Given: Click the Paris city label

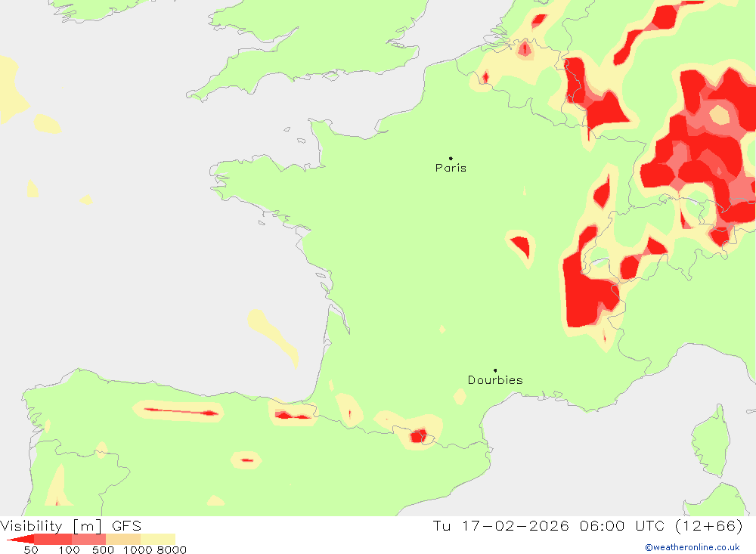Looking at the screenshot, I should pos(451,168).
